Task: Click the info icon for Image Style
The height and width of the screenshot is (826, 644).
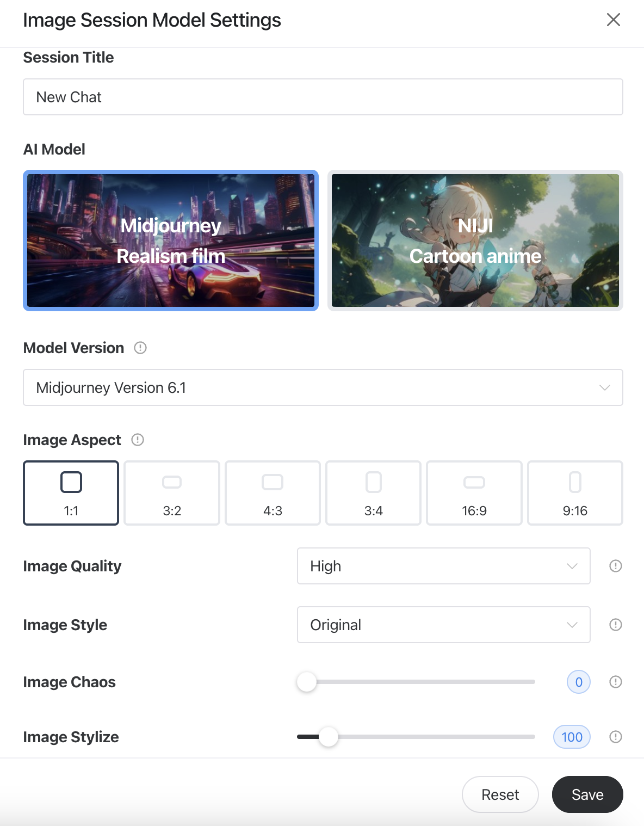Action: coord(615,625)
